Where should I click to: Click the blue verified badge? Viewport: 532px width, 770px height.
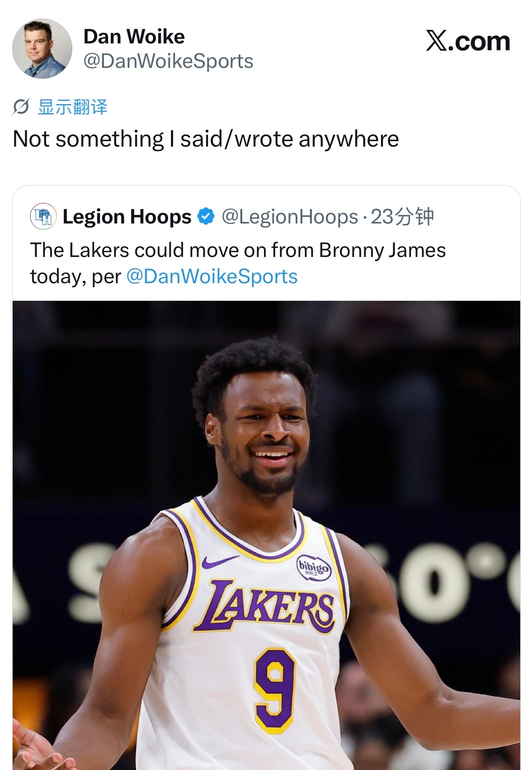pyautogui.click(x=206, y=216)
